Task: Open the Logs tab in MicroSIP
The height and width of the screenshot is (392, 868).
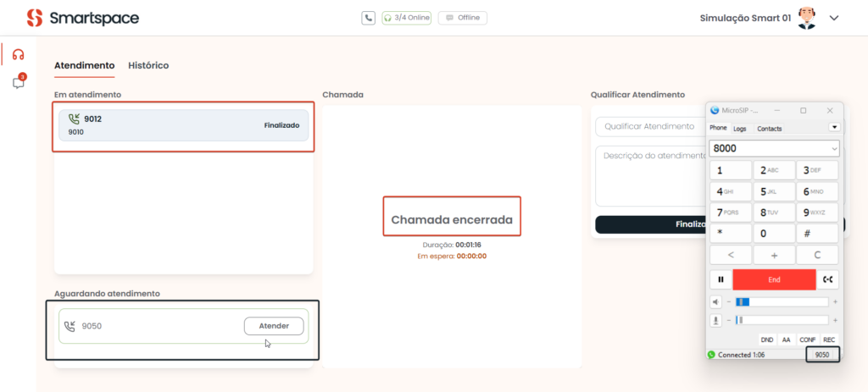Action: pyautogui.click(x=740, y=129)
